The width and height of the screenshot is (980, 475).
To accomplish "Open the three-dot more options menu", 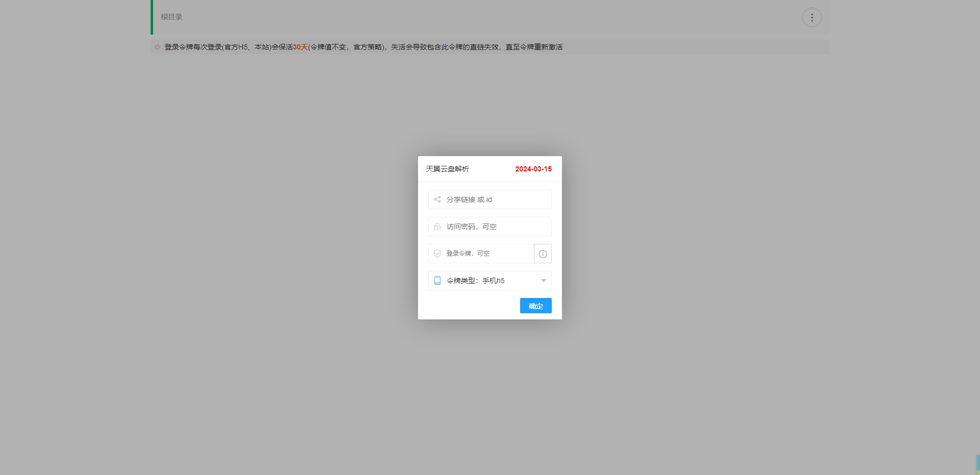I will coord(812,17).
